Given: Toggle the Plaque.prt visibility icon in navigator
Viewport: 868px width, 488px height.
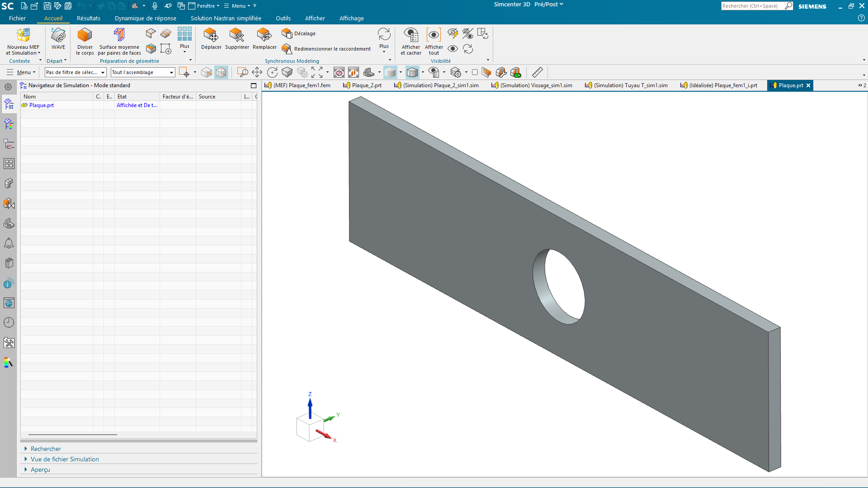Looking at the screenshot, I should (x=24, y=105).
